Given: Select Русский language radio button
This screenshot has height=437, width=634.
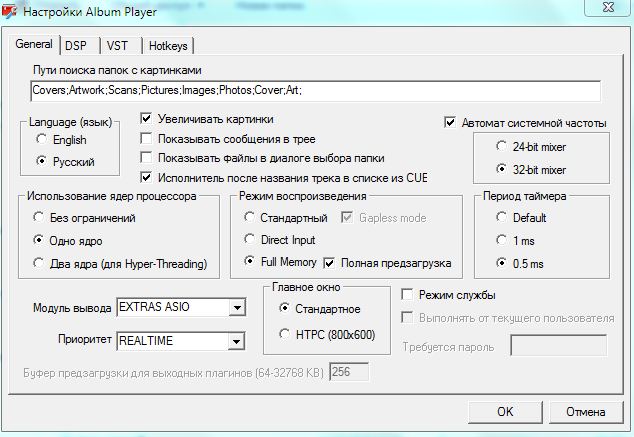Looking at the screenshot, I should (41, 161).
